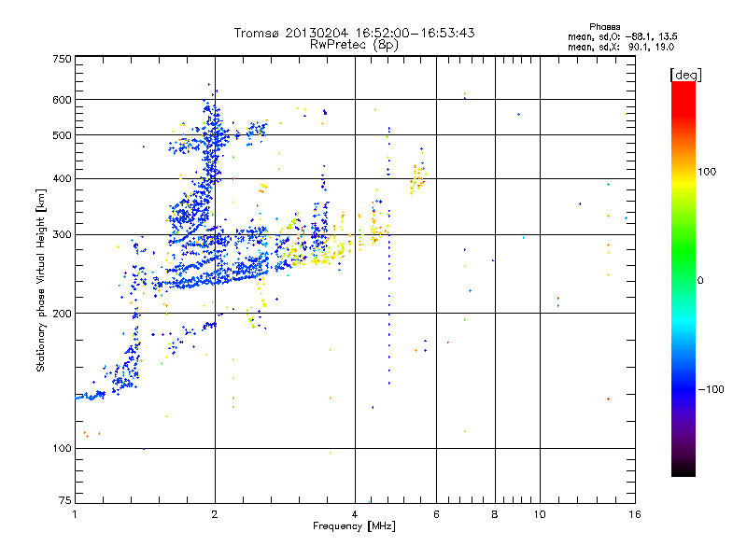
Task: Click the Phases heading text
Action: [x=605, y=26]
